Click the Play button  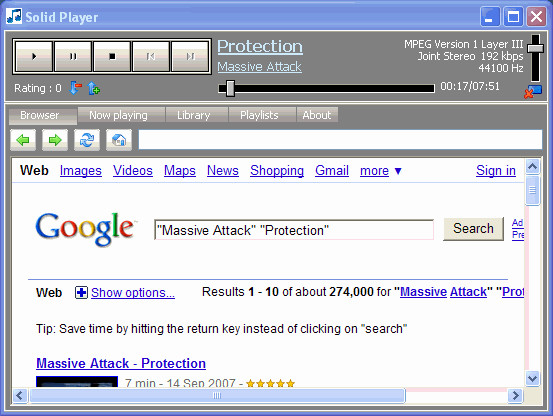coord(34,56)
